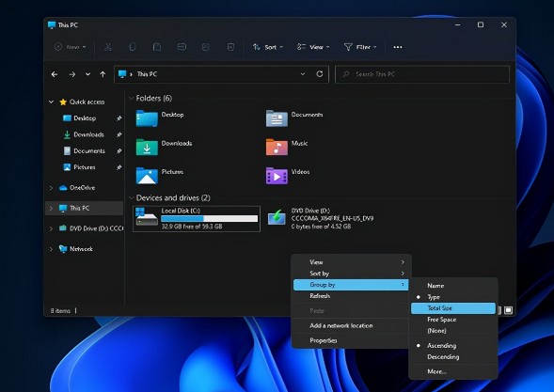The image size is (554, 392).
Task: Choose Ascending order option
Action: click(441, 345)
